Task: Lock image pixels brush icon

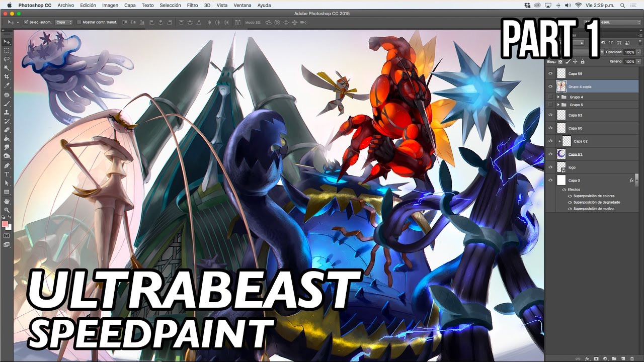Action: 568,62
